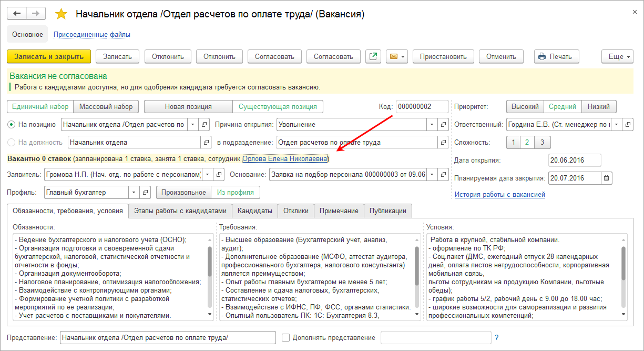Click into the Представление text field
644x351 pixels.
[x=168, y=338]
